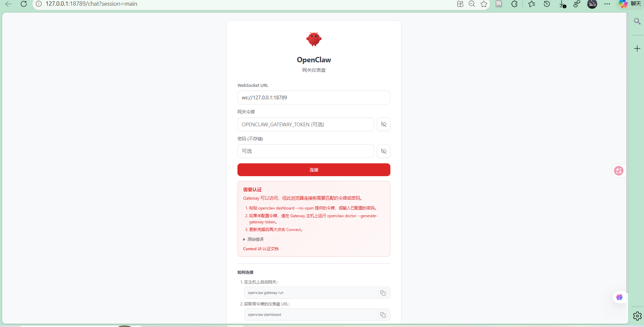Open browser history clock icon
Image resolution: width=644 pixels, height=327 pixels.
pos(547,4)
